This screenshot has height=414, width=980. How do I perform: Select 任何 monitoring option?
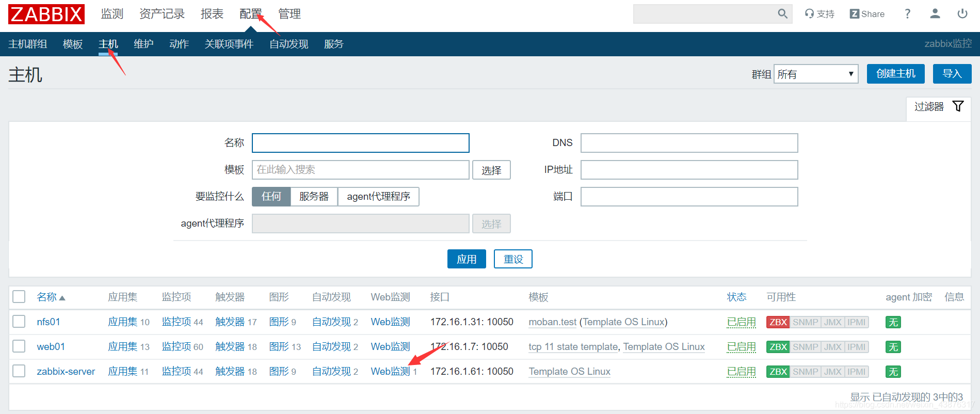click(271, 197)
